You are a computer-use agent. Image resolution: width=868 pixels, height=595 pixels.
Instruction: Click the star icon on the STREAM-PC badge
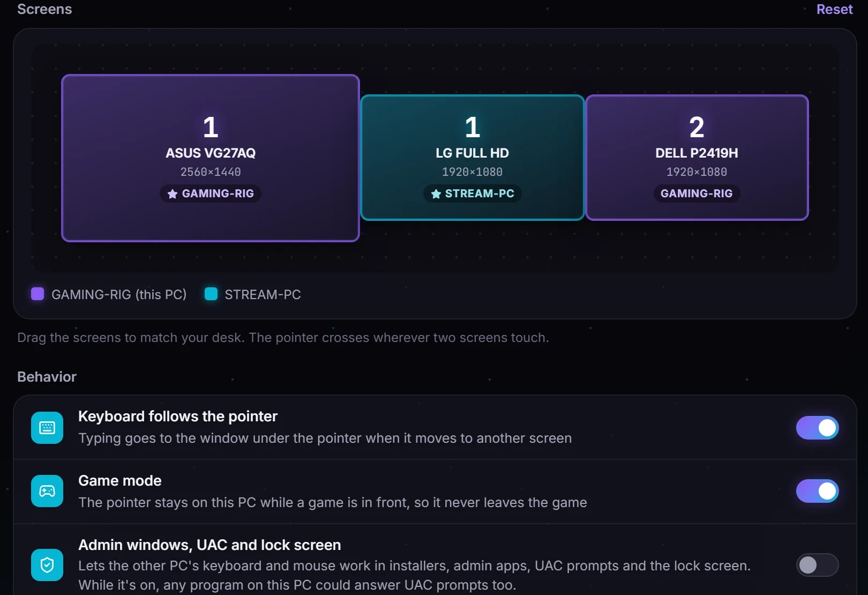(436, 194)
